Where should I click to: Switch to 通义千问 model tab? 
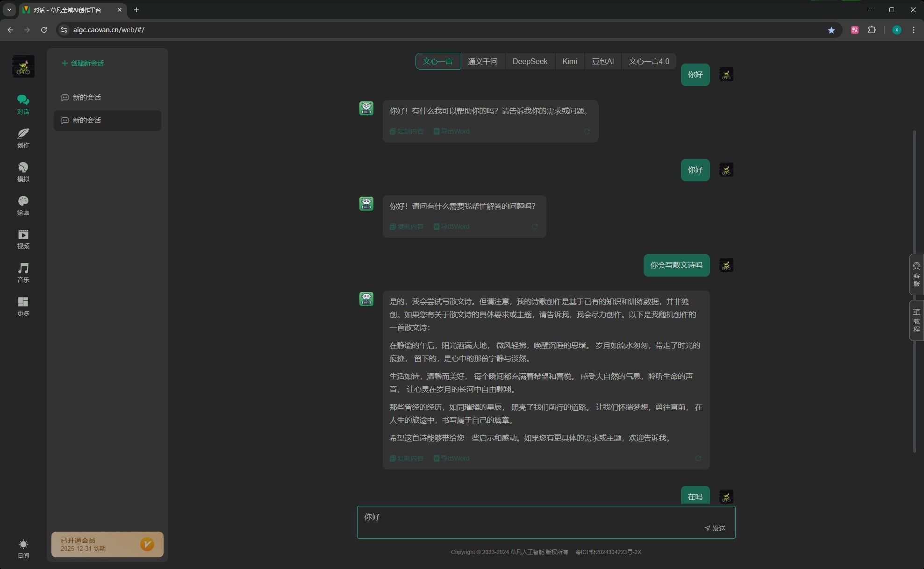(482, 61)
